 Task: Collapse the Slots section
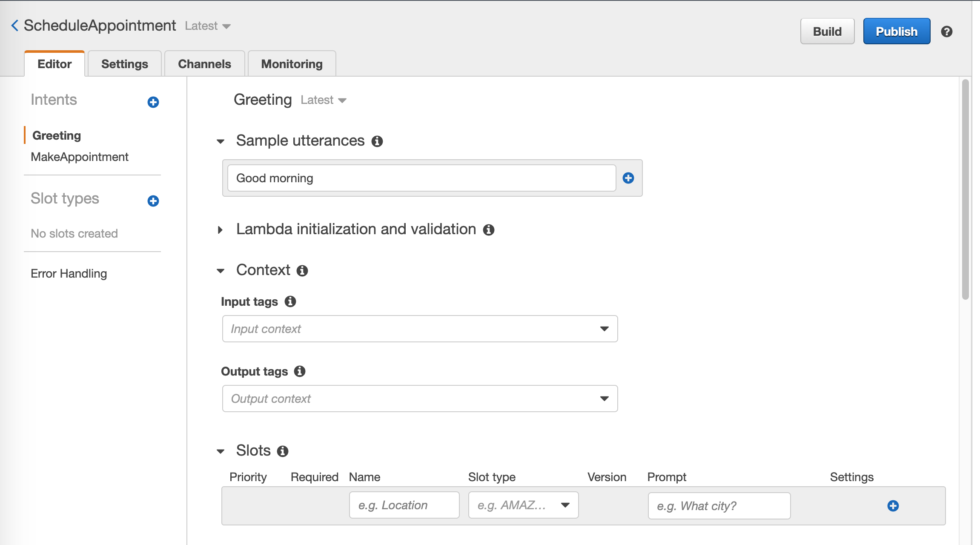(x=221, y=451)
